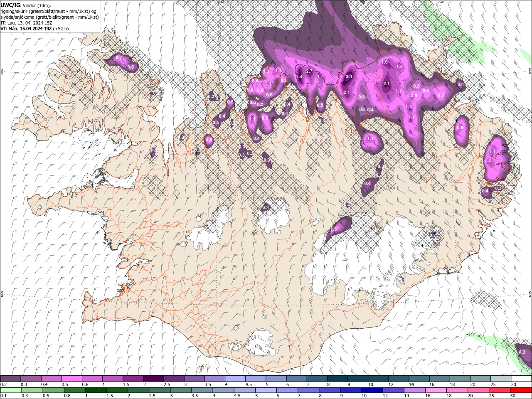The width and height of the screenshot is (532, 399).
Task: Click the 2.7 snowfall value label
Action: [x=309, y=71]
